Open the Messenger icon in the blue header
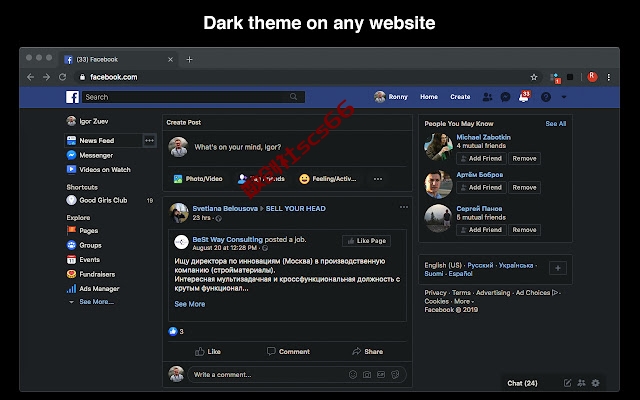The image size is (640, 400). click(505, 97)
